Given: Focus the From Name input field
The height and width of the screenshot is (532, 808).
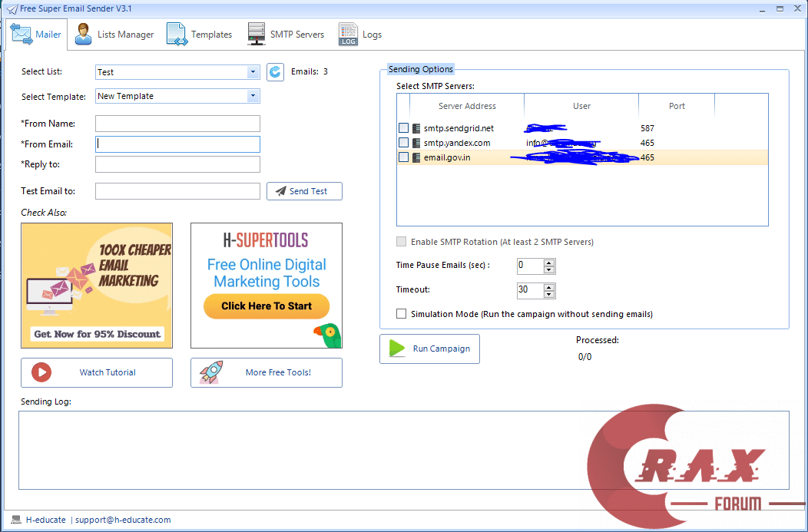Looking at the screenshot, I should click(x=177, y=124).
